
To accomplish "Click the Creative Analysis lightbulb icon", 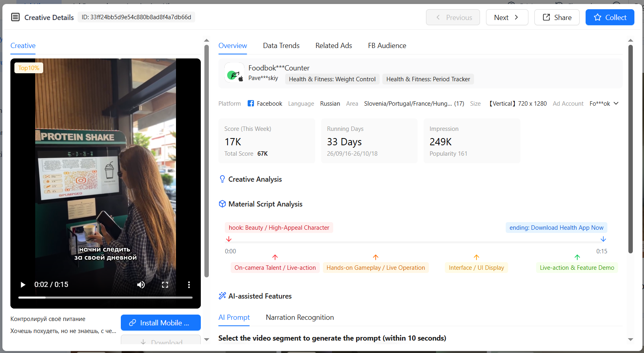I will (222, 179).
